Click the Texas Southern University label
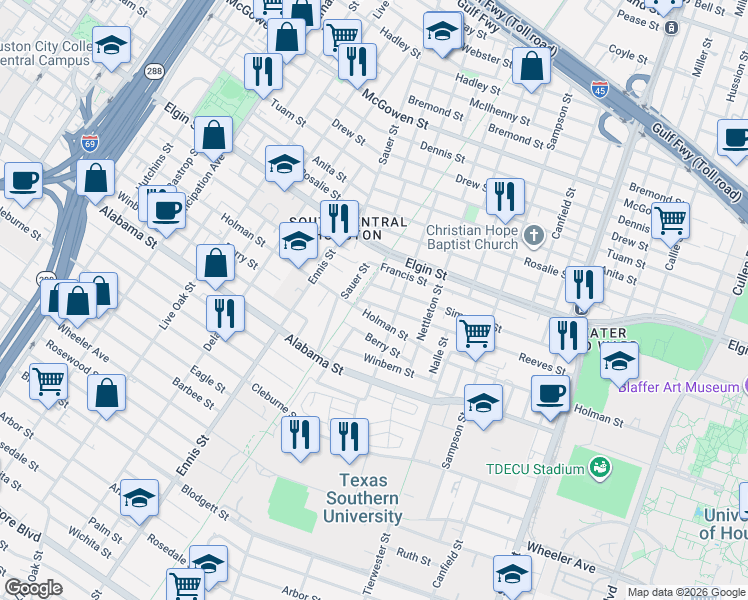The height and width of the screenshot is (600, 748). click(x=363, y=498)
